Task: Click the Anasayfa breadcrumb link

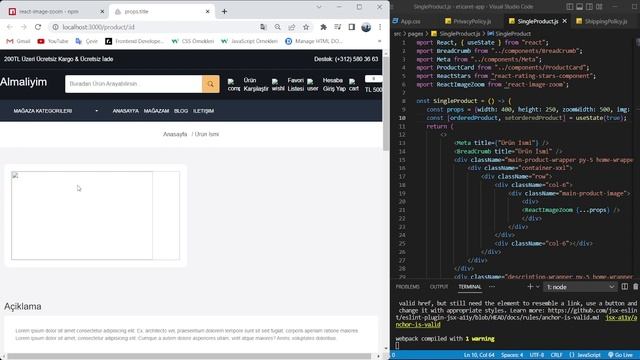Action: [175, 134]
